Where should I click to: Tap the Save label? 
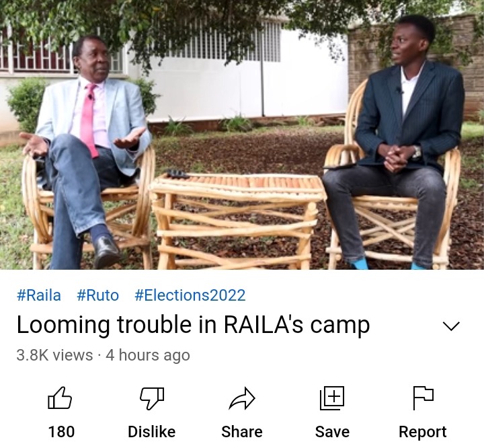pos(332,432)
